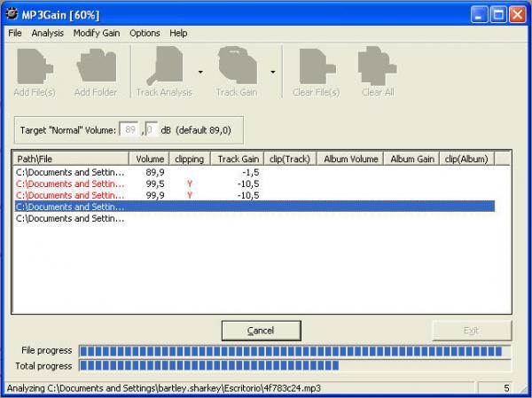532x398 pixels.
Task: Expand the Track Analysis dropdown arrow
Action: click(x=200, y=72)
